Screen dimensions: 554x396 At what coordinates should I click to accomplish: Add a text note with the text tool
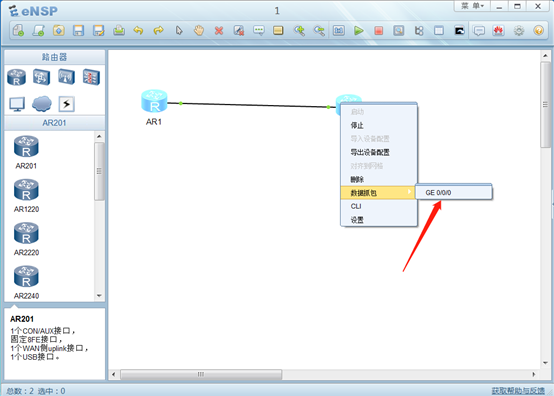pyautogui.click(x=259, y=31)
